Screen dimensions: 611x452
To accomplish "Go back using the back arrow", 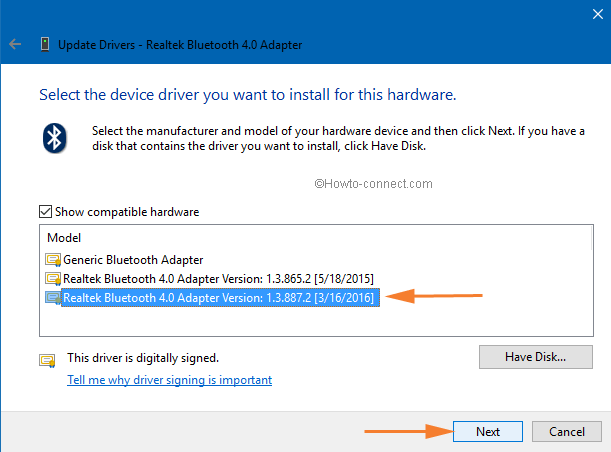I will pos(15,44).
